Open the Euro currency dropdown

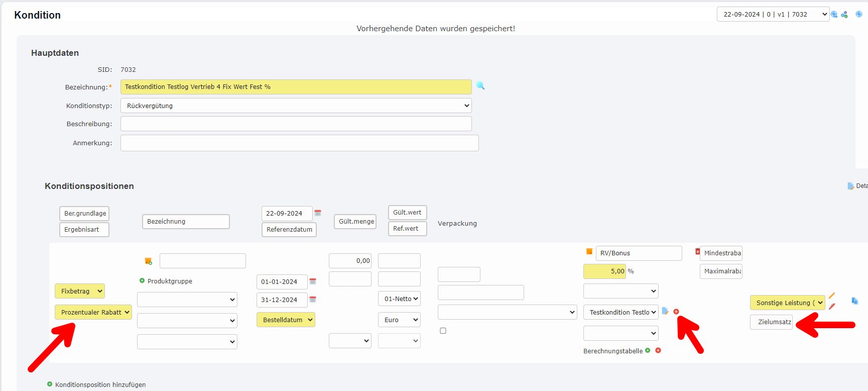[x=399, y=320]
